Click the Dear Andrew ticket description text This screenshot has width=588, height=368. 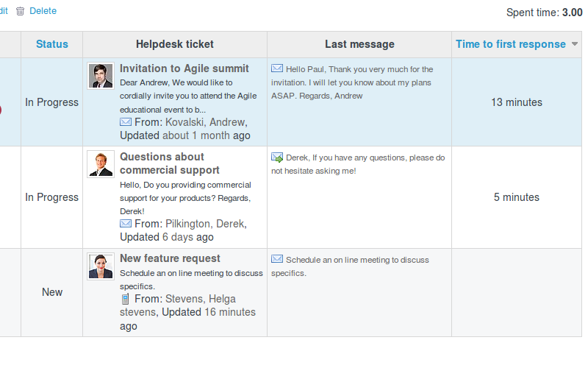[188, 96]
